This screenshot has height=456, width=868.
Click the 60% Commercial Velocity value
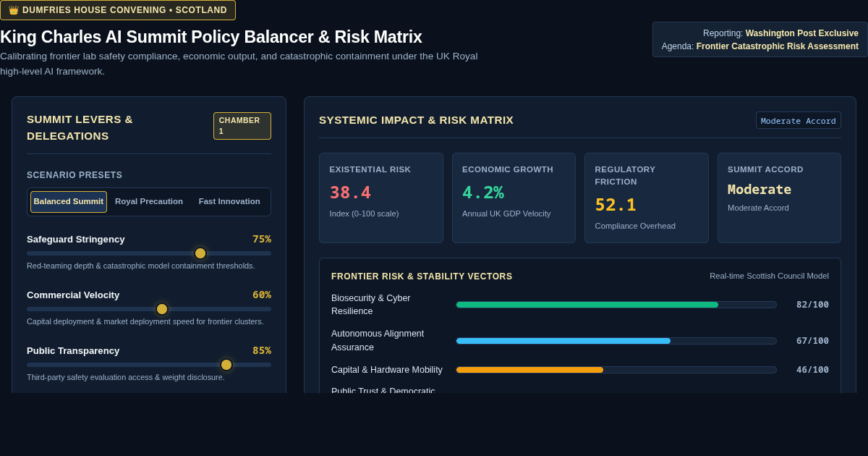(262, 295)
